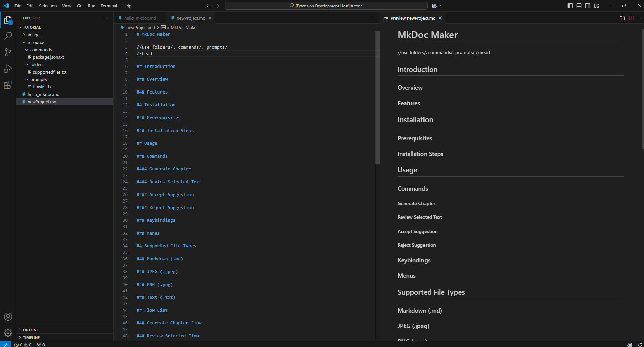
Task: Open the Run and Debug view
Action: pyautogui.click(x=8, y=69)
